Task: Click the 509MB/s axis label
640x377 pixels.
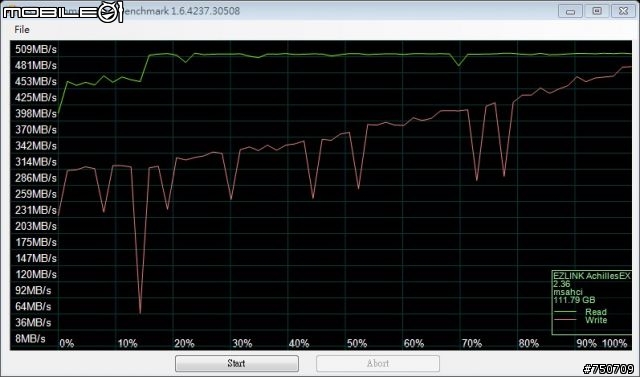Action: (x=36, y=49)
